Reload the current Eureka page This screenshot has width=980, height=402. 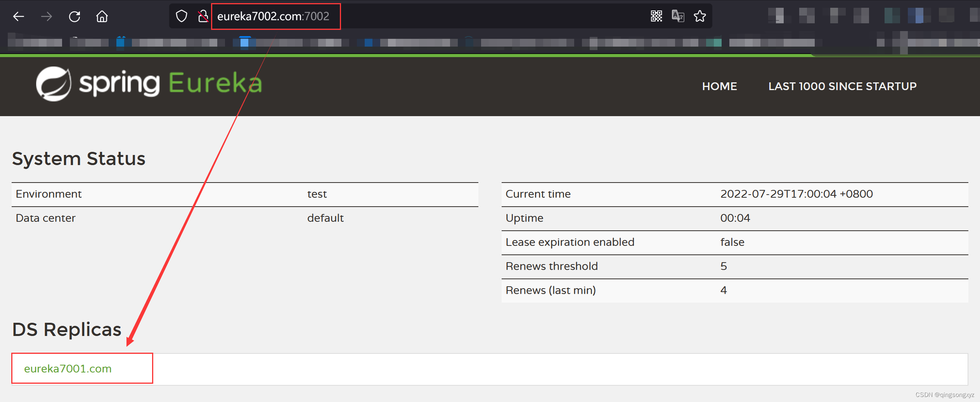coord(74,16)
